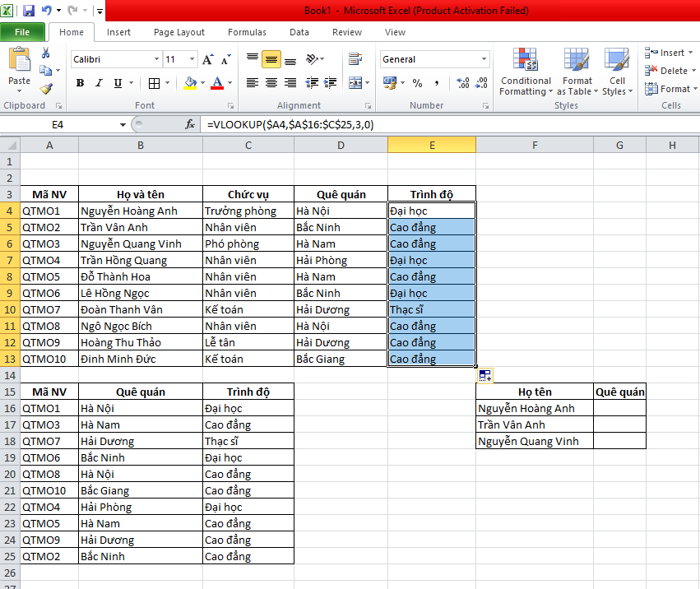
Task: Switch to the Page Layout tab
Action: click(x=179, y=32)
